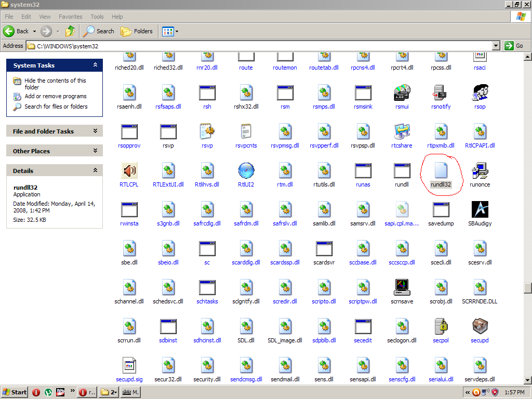Viewport: 532px width, 399px height.
Task: Select the RTLCPL speaker icon
Action: 129,170
